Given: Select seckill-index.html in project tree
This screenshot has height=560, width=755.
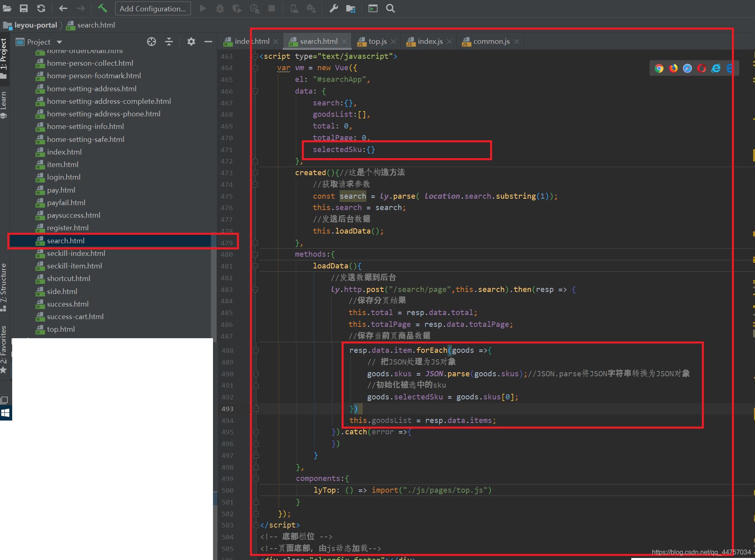Looking at the screenshot, I should 76,253.
